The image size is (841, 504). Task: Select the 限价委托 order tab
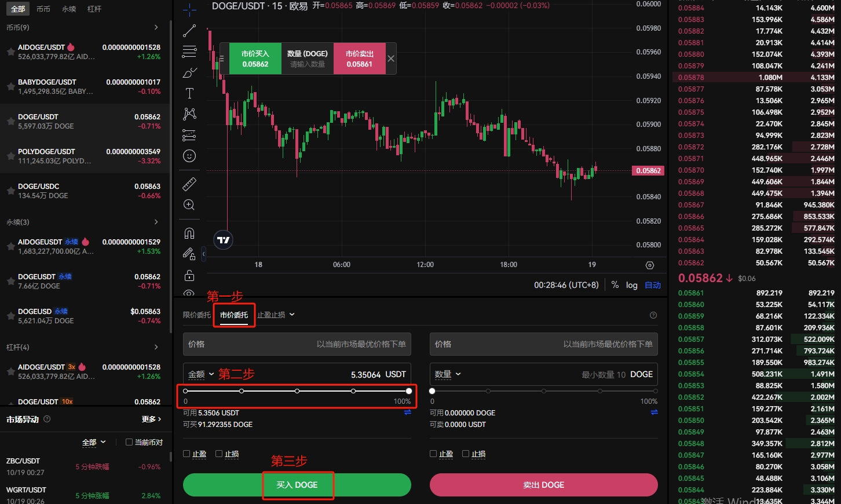[x=197, y=315]
